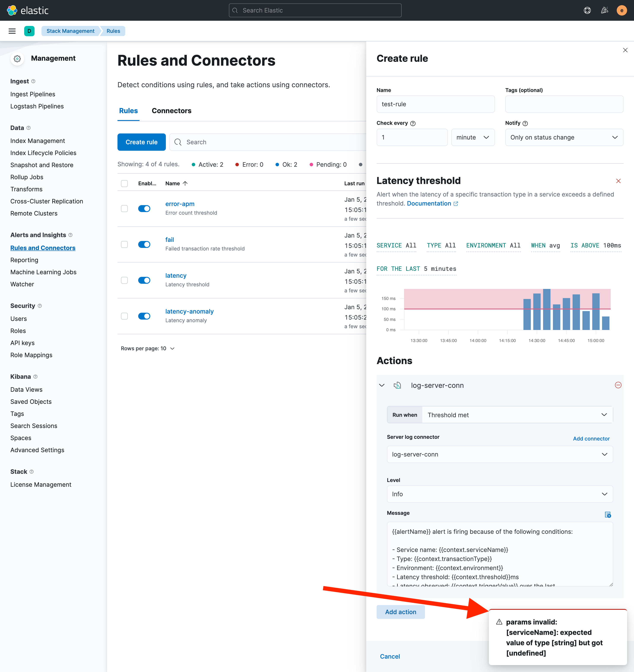Check the latency rule row checkbox
Viewport: 634px width, 672px height.
click(x=124, y=280)
